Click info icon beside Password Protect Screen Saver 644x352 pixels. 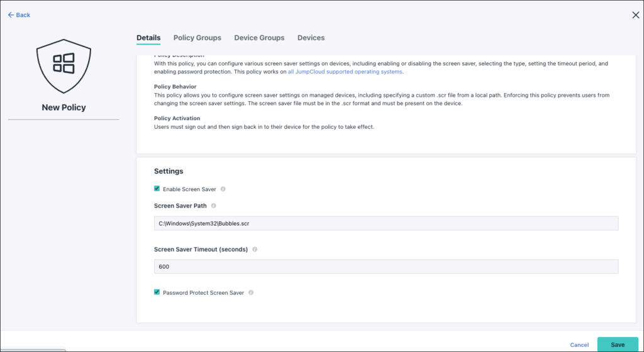point(251,293)
